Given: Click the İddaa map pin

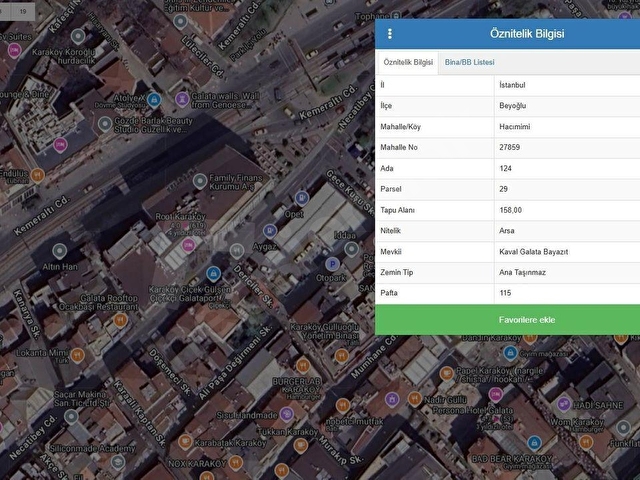Looking at the screenshot, I should [x=351, y=249].
